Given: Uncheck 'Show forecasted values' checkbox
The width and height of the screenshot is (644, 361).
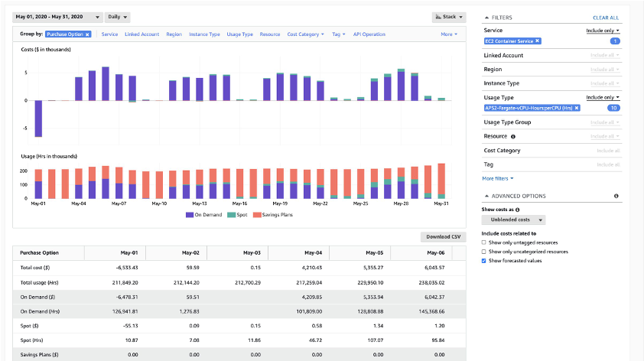Looking at the screenshot, I should (484, 261).
